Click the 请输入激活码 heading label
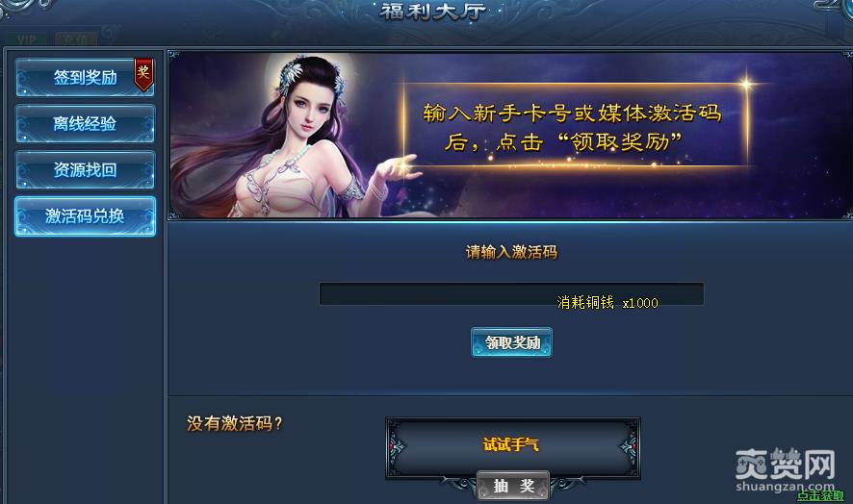Screen dimensions: 853x504 point(511,252)
